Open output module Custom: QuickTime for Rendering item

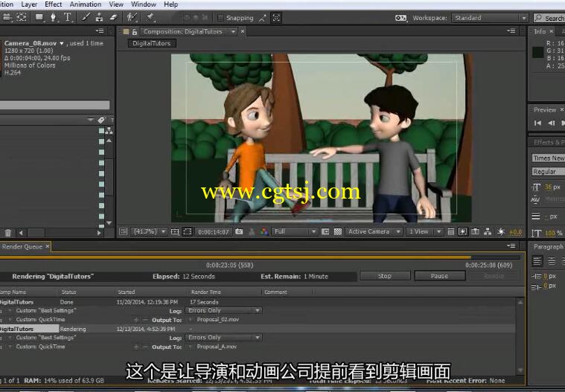click(x=40, y=347)
